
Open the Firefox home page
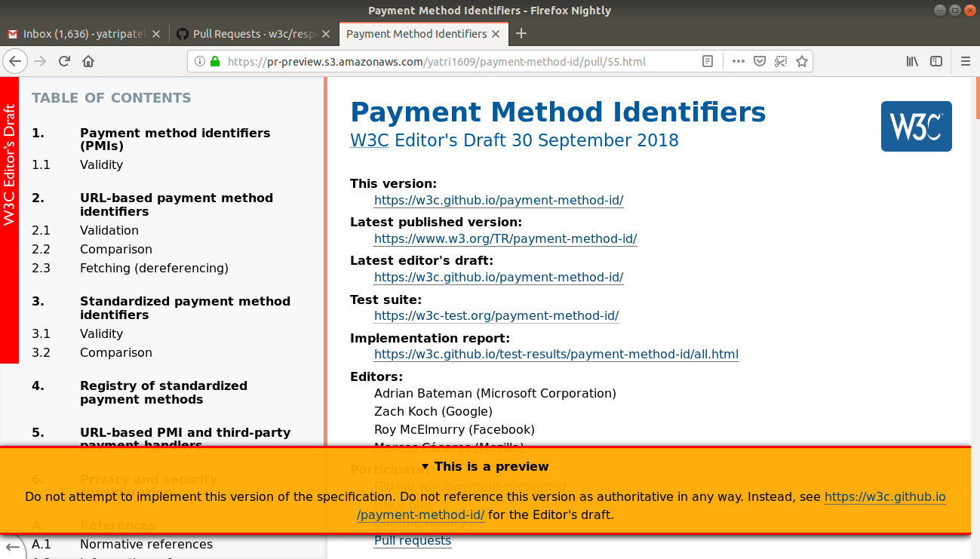[88, 62]
